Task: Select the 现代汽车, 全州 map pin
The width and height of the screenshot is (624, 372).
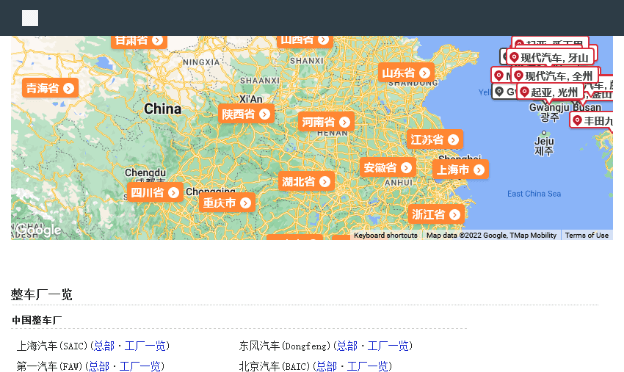Action: coord(555,76)
